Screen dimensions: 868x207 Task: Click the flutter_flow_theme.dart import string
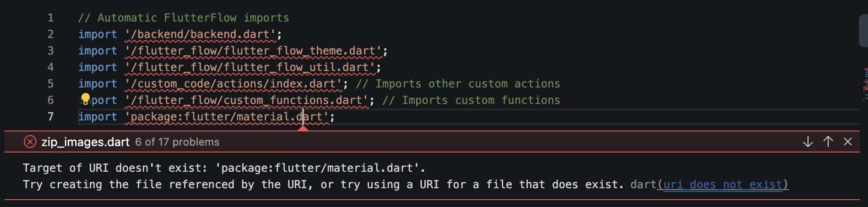[x=253, y=51]
